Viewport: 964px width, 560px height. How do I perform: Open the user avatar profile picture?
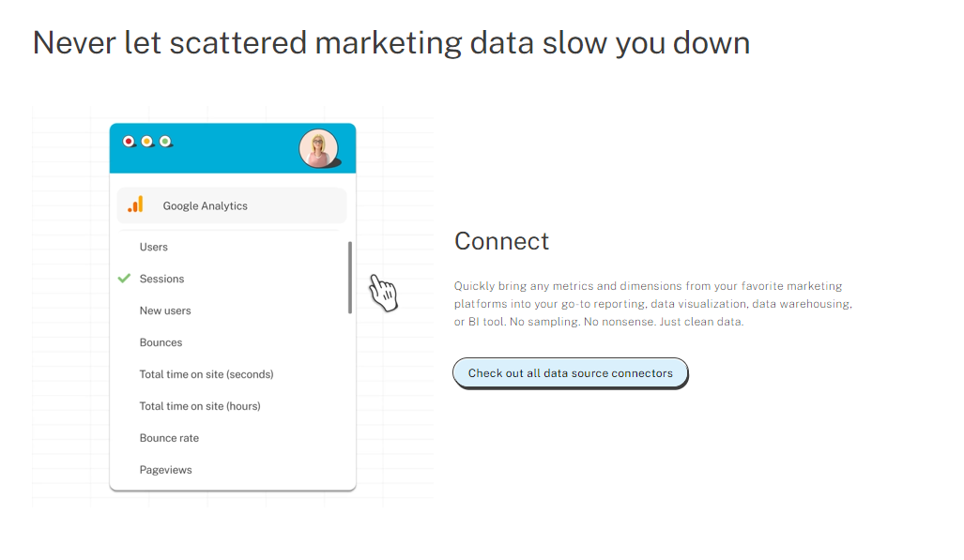point(318,148)
